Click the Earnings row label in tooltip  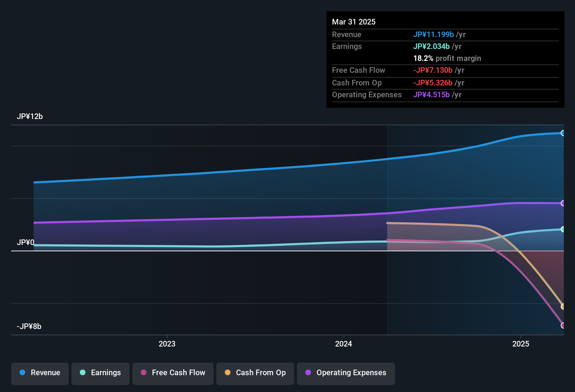347,46
